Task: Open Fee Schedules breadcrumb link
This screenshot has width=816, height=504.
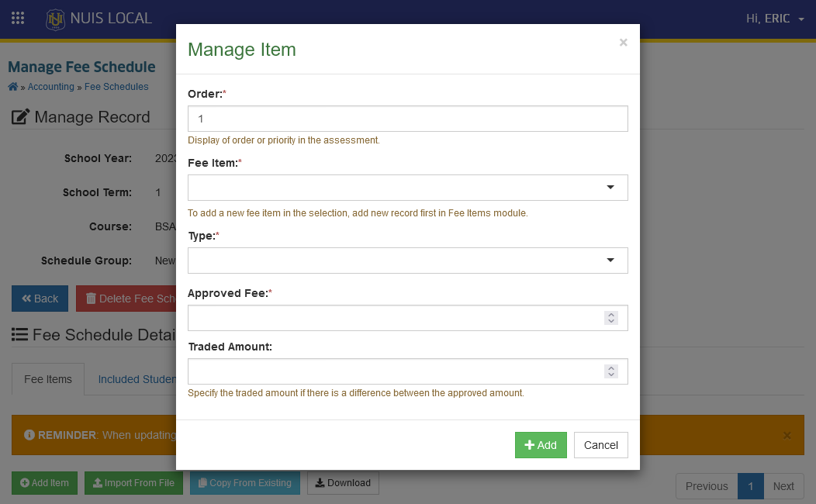Action: pos(116,87)
